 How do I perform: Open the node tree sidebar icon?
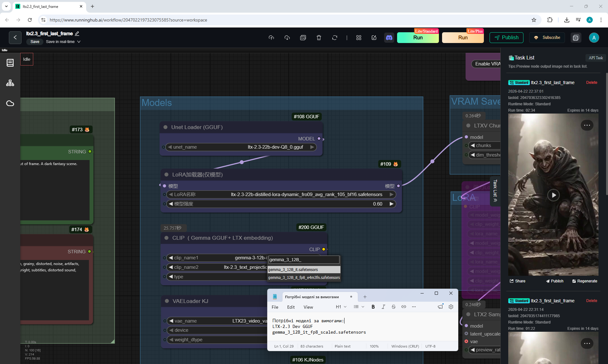pyautogui.click(x=10, y=83)
